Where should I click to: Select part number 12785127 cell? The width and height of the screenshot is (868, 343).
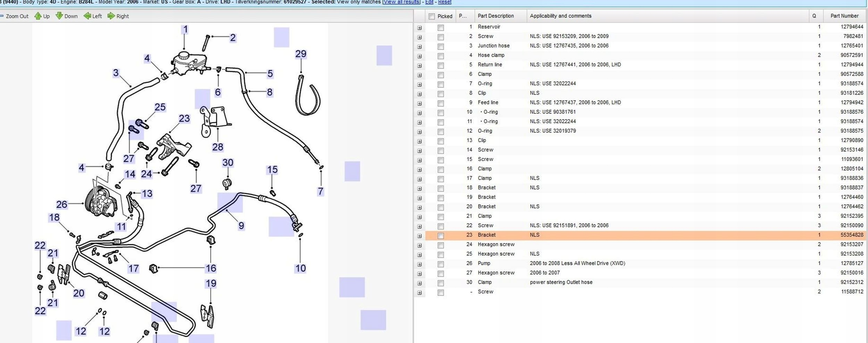point(852,263)
